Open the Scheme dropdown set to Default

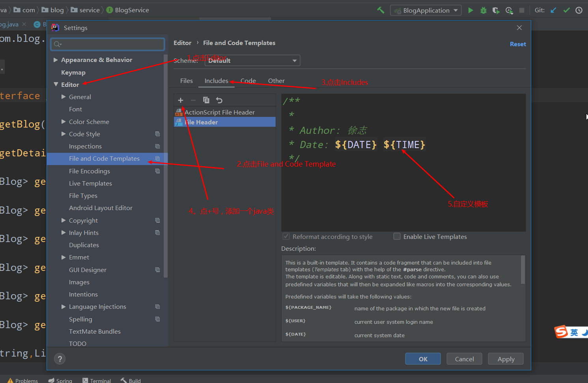pos(252,60)
